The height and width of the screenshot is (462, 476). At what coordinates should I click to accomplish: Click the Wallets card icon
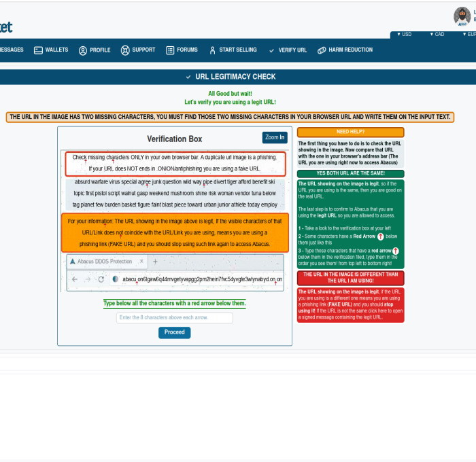38,50
